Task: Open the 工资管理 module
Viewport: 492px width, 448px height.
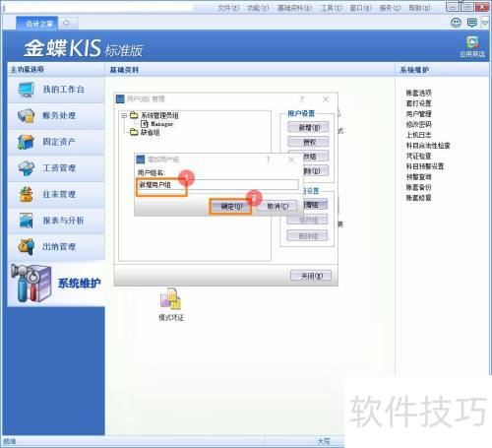Action: click(x=56, y=168)
